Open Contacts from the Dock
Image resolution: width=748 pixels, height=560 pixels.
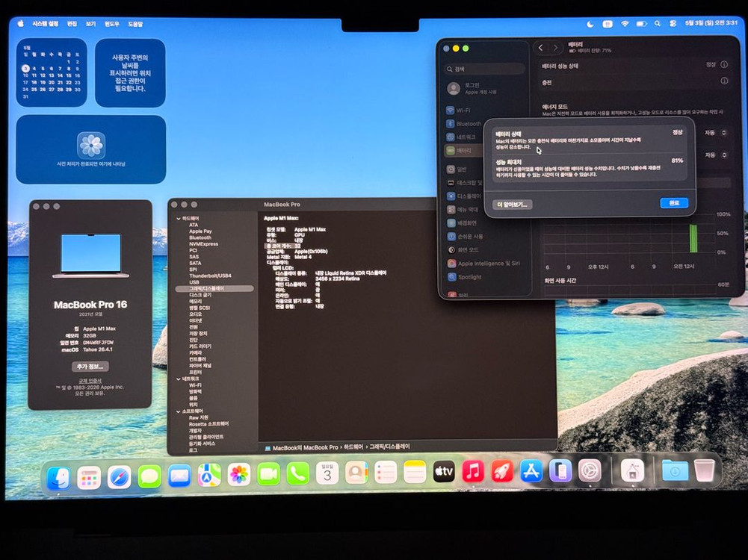point(356,473)
